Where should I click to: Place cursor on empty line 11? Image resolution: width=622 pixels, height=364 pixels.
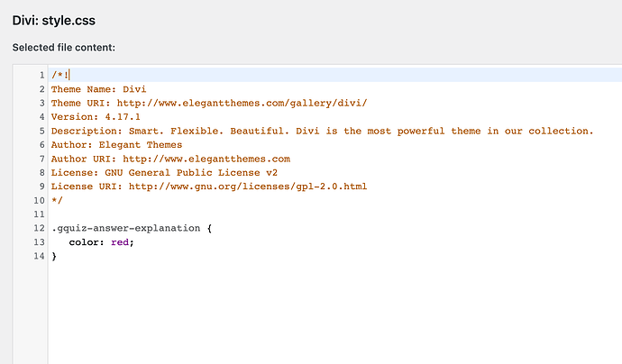[x=334, y=214]
